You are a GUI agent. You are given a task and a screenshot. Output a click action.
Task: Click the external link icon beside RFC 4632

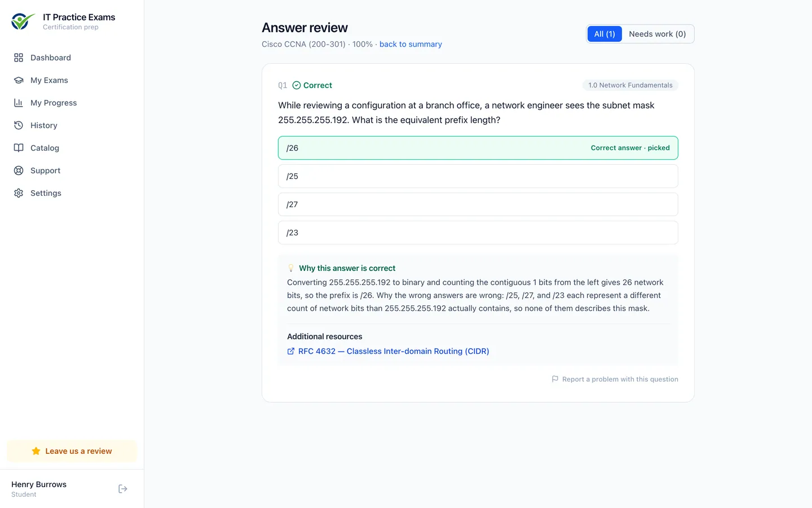point(291,351)
